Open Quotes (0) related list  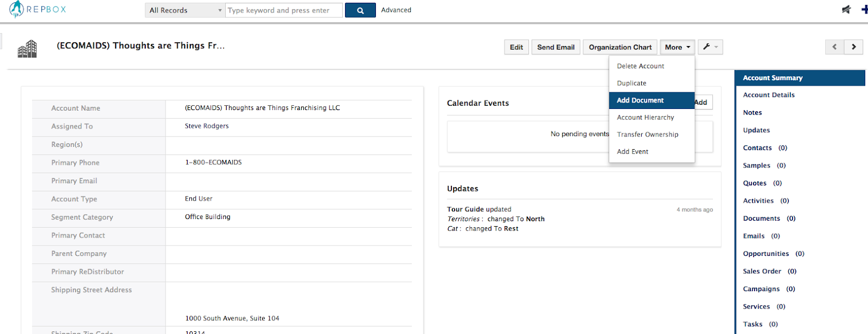coord(762,183)
